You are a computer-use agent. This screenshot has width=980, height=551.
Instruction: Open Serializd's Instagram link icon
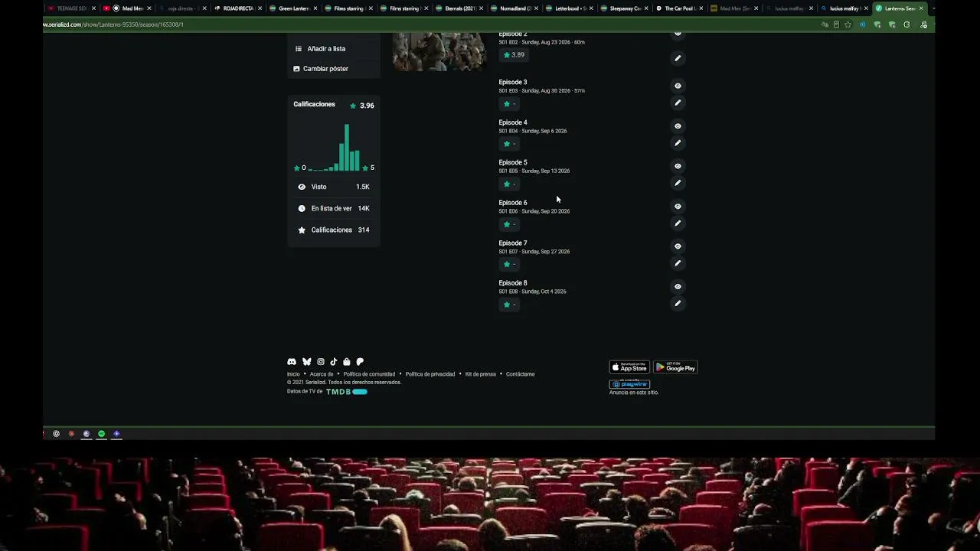tap(321, 362)
